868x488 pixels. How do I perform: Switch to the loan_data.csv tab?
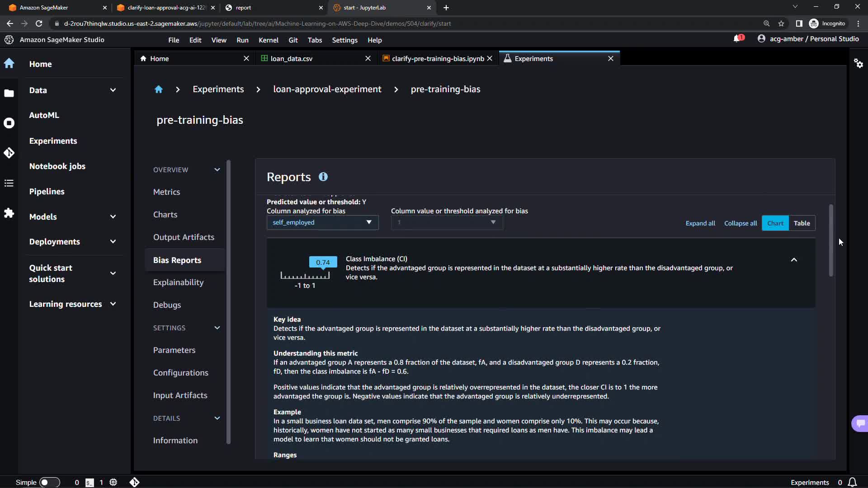coord(292,59)
